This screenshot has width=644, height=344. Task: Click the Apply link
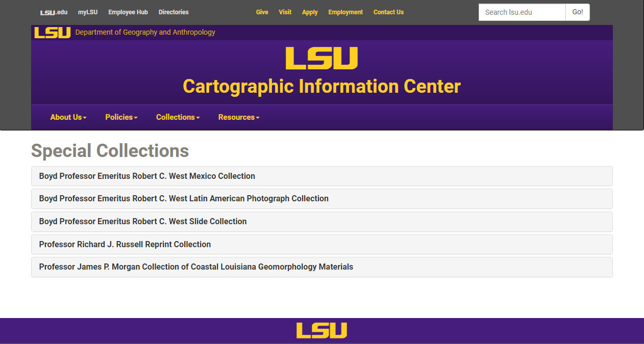[310, 12]
